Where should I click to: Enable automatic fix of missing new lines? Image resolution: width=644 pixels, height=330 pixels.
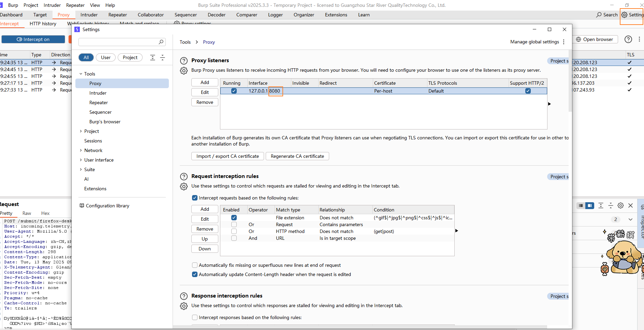coord(195,265)
